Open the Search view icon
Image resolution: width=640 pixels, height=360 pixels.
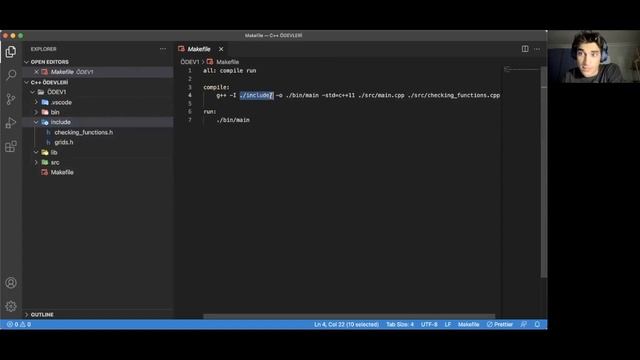coord(11,75)
